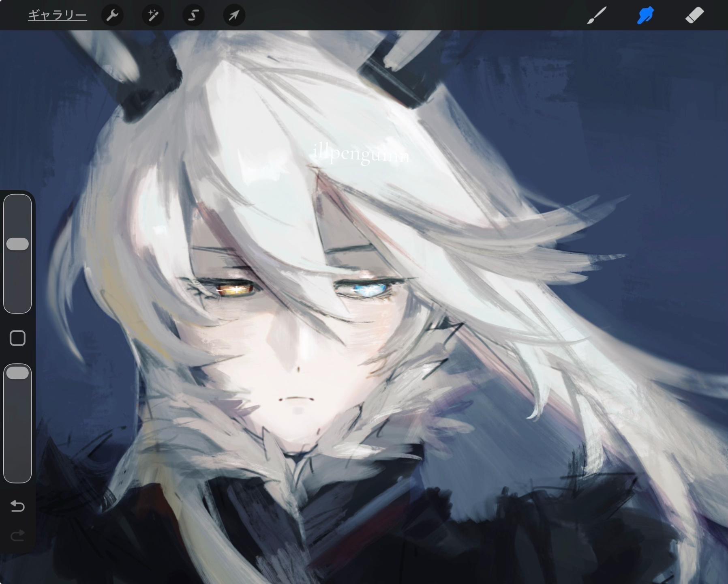Open the Actions wrench menu

tap(112, 15)
